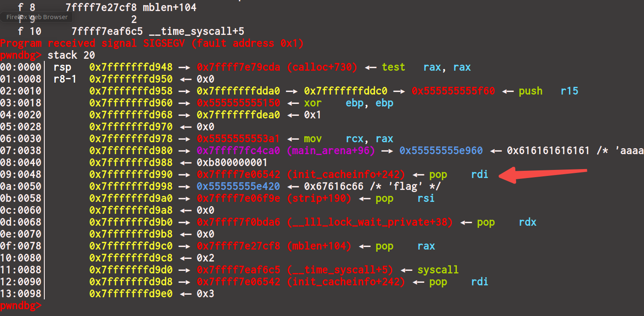Click the __time_syscall+5 stack entry

point(294,270)
